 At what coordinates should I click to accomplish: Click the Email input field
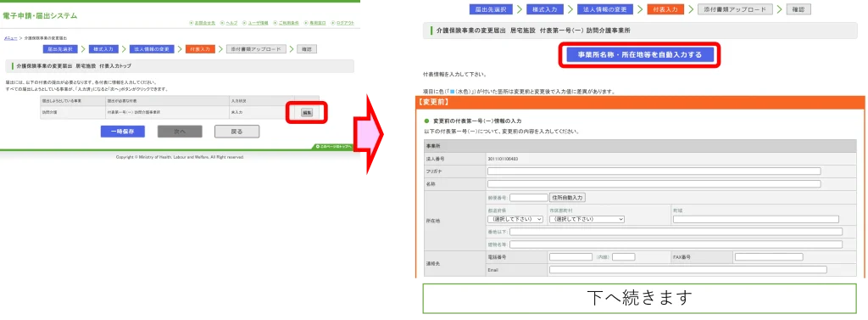[x=688, y=270]
